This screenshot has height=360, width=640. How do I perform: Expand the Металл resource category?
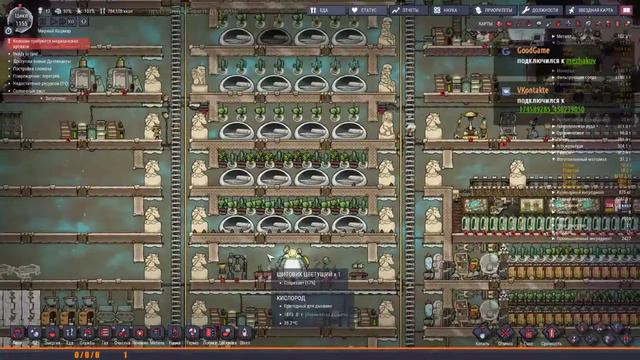591,36
